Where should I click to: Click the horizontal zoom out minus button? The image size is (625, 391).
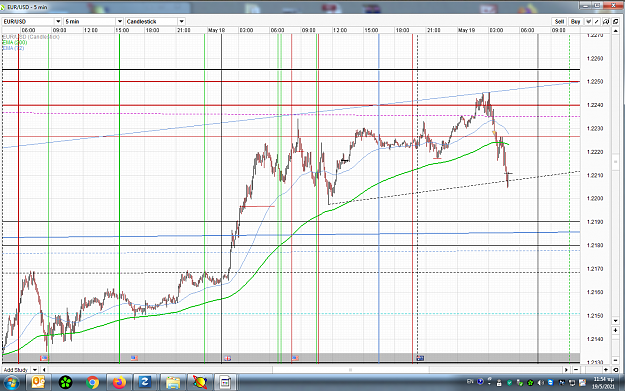point(576,369)
